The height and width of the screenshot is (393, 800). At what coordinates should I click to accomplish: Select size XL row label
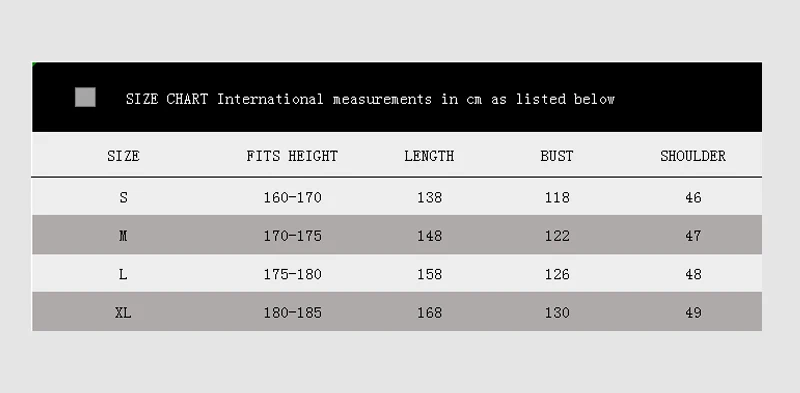[x=123, y=312]
